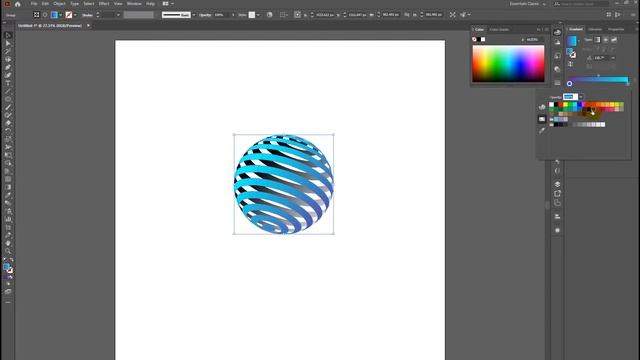Open the Object menu
Screen dimensions: 640x360
pos(59,4)
